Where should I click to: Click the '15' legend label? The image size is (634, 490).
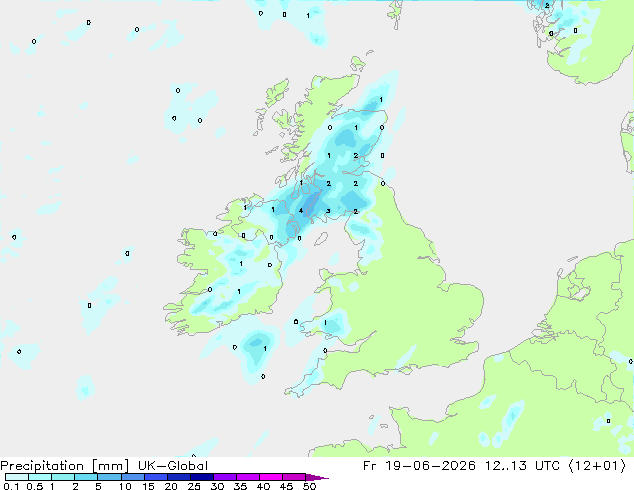pyautogui.click(x=148, y=486)
